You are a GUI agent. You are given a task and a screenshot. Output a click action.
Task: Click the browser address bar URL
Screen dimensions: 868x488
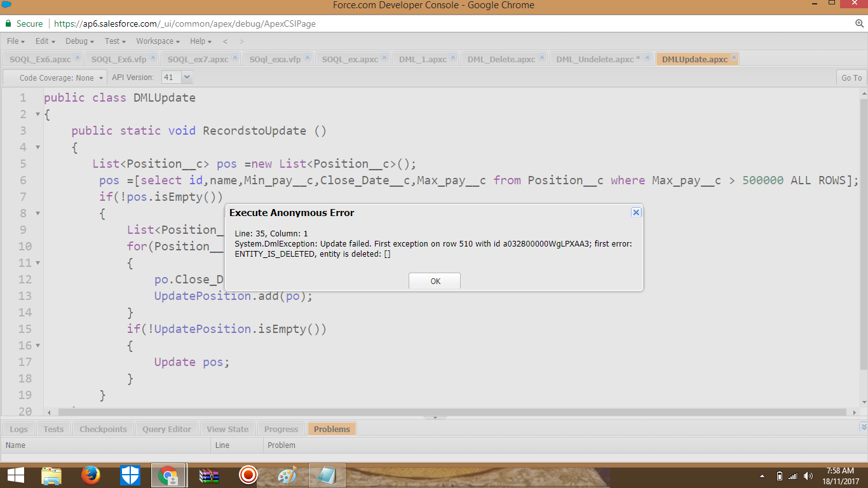pos(185,24)
